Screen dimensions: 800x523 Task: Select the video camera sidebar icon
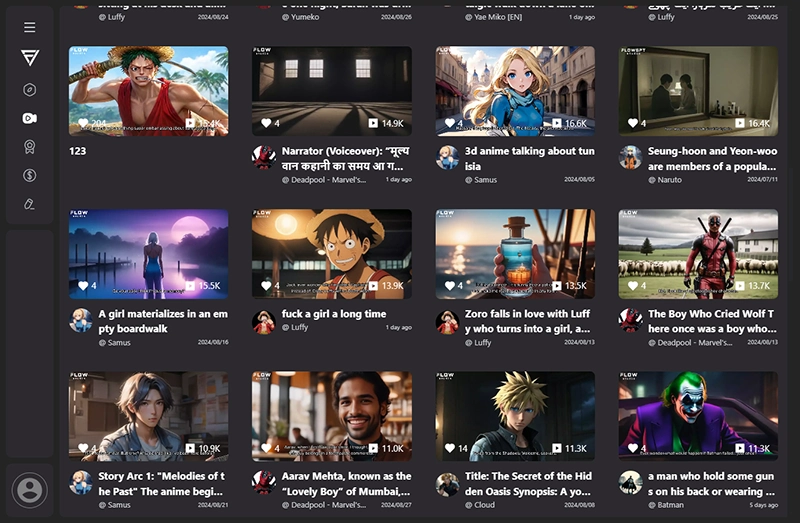[30, 118]
